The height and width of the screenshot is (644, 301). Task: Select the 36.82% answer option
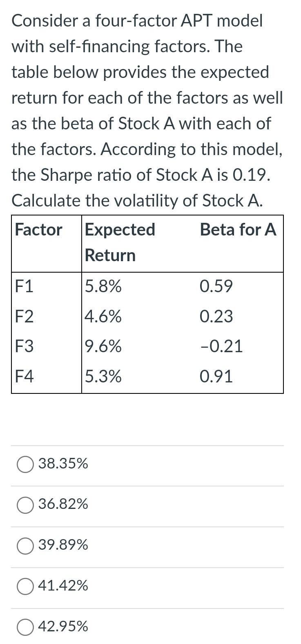(x=25, y=505)
